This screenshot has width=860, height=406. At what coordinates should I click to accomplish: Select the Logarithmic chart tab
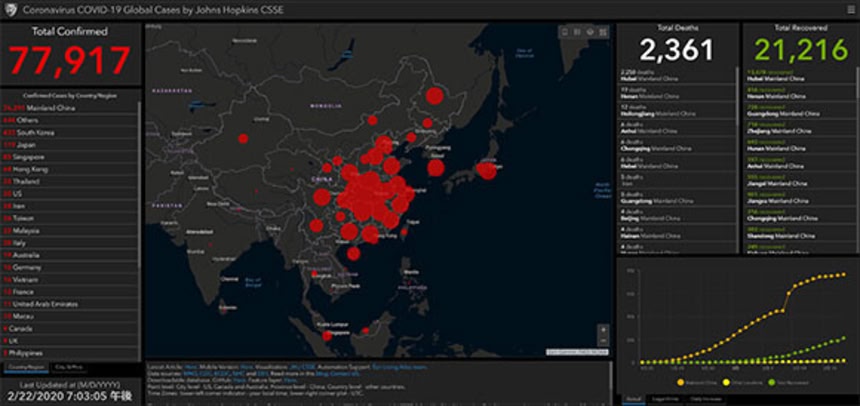tap(667, 398)
